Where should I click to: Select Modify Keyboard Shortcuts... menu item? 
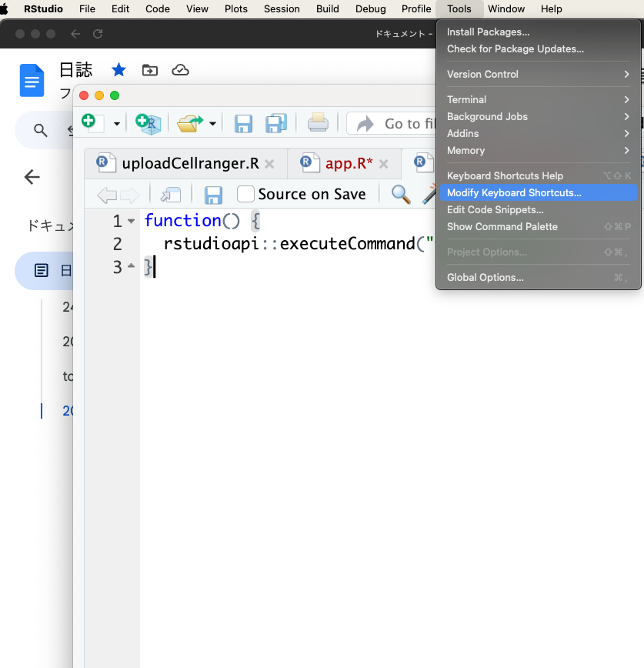click(x=538, y=193)
